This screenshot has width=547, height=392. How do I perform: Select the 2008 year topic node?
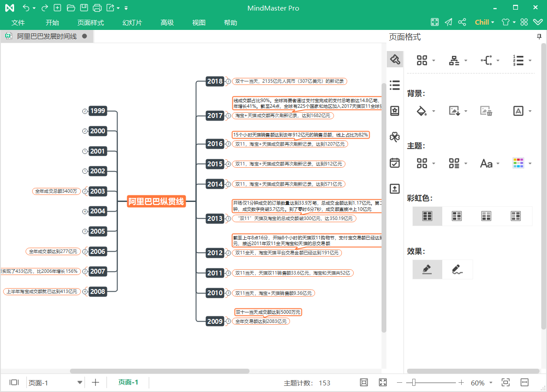[98, 291]
